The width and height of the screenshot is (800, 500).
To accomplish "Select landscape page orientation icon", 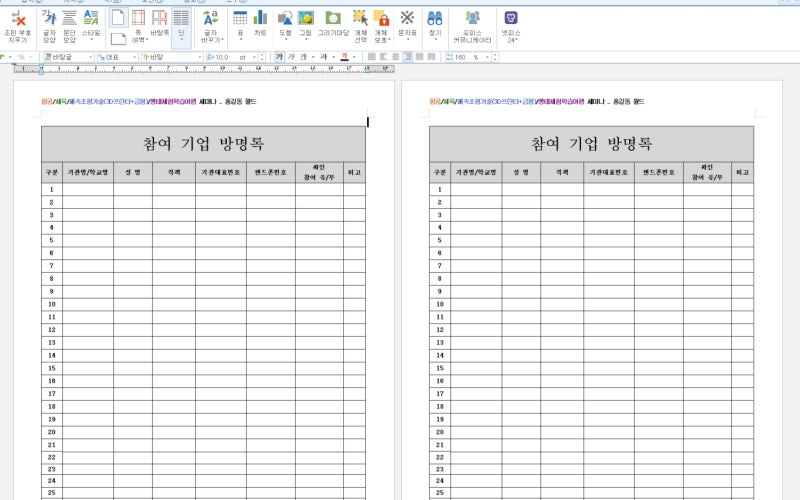I will coord(118,39).
